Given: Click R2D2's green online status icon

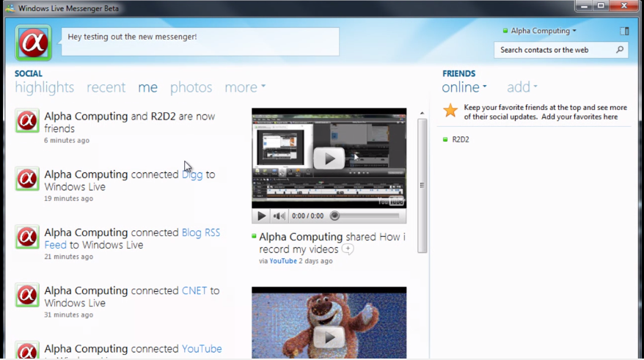Looking at the screenshot, I should [x=445, y=139].
